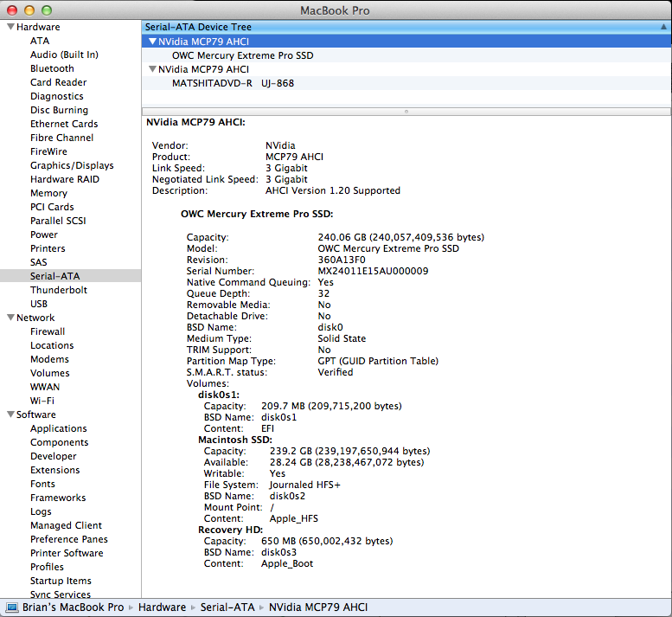Select Profiles in the sidebar
The image size is (672, 617).
tap(47, 567)
